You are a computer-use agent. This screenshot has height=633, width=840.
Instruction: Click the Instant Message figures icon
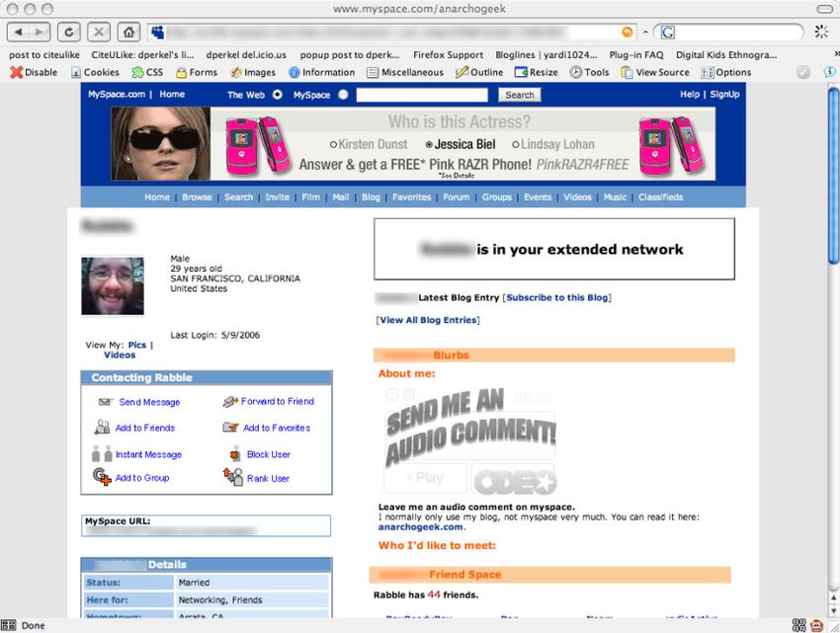coord(102,453)
